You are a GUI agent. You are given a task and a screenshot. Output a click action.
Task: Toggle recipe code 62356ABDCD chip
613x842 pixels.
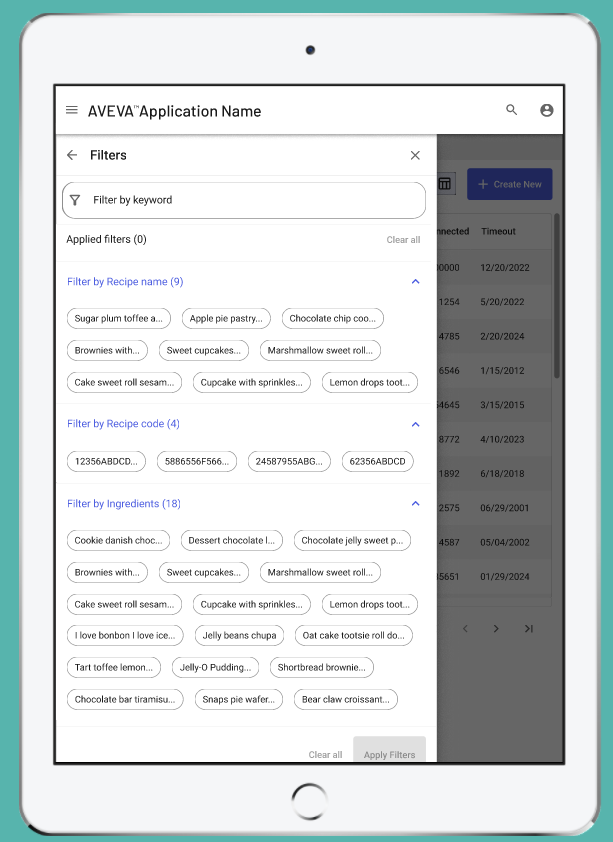point(378,461)
